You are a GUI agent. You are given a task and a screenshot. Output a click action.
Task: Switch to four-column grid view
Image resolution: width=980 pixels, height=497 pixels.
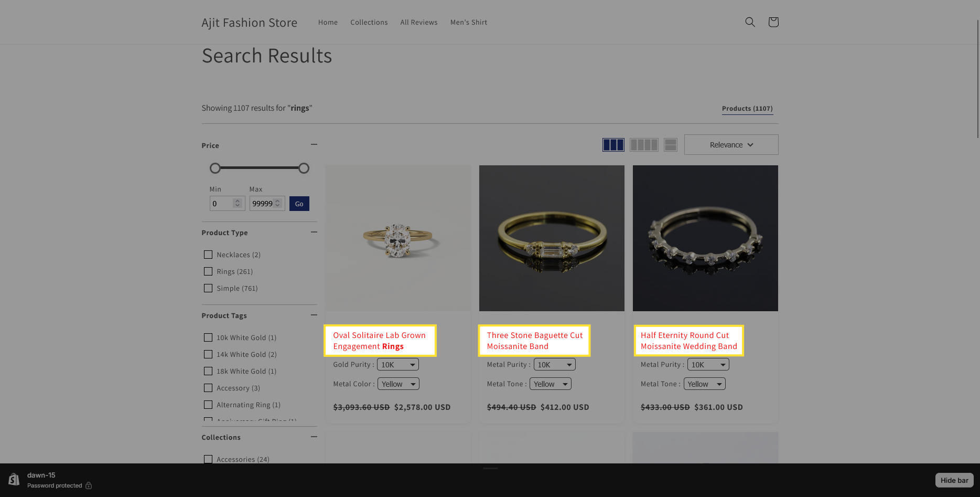643,145
